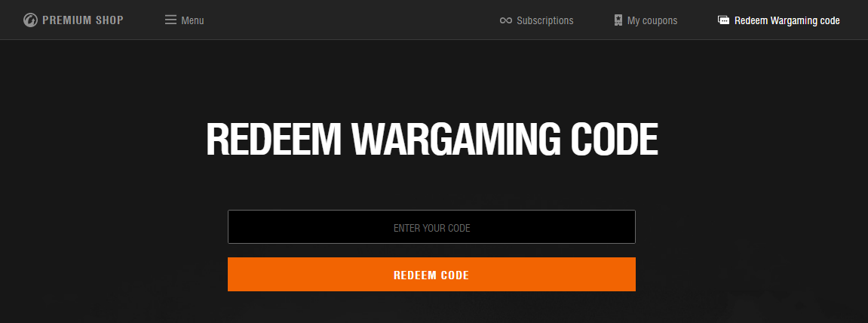Open the hamburger menu icon
This screenshot has width=868, height=323.
(x=170, y=20)
